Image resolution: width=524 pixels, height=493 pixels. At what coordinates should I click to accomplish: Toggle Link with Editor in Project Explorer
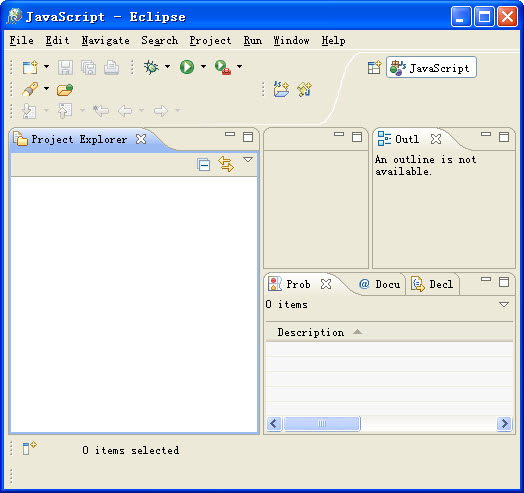tap(226, 164)
